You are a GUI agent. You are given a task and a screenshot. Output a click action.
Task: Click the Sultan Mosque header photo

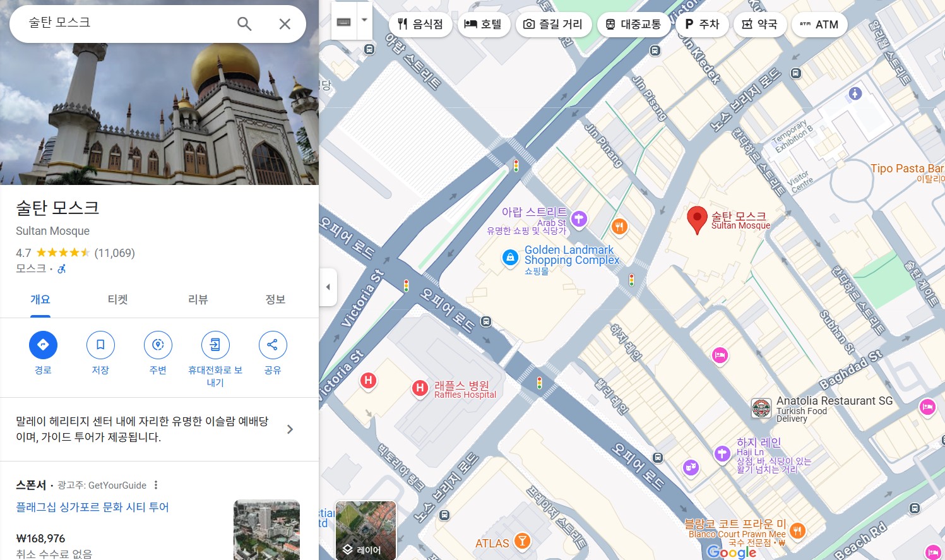coord(159,114)
